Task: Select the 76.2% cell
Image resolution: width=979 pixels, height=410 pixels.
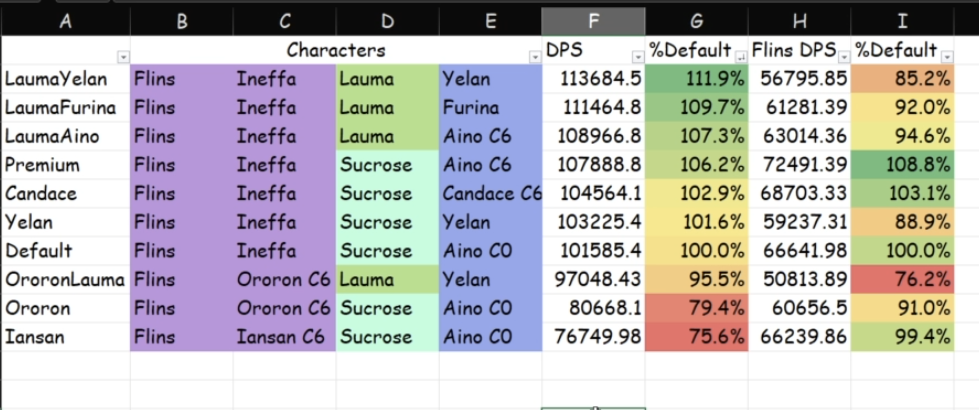Action: coord(903,280)
